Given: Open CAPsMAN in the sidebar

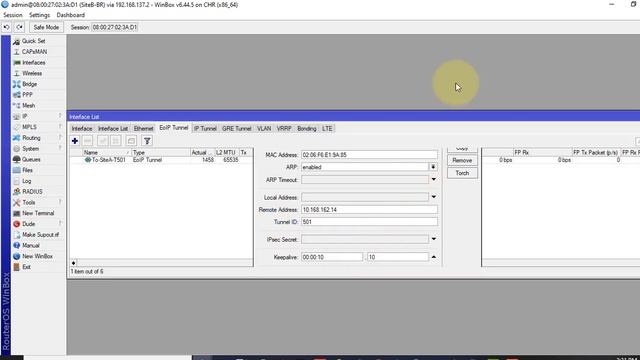Looking at the screenshot, I should 34,52.
